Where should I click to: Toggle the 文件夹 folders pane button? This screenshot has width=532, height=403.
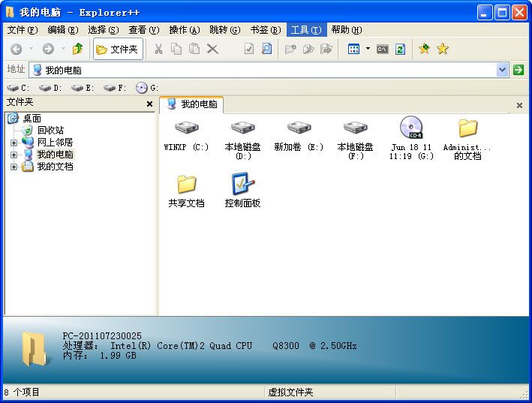118,50
